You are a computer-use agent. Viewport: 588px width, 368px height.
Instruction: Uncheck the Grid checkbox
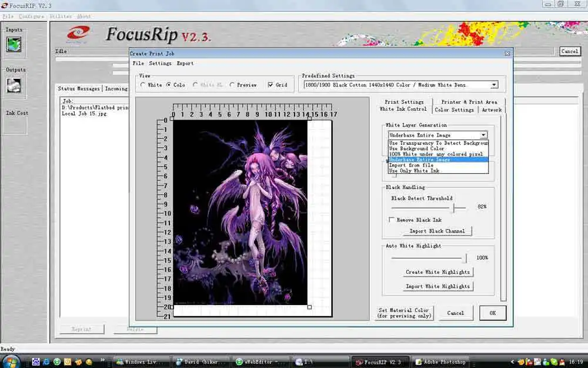pos(270,85)
